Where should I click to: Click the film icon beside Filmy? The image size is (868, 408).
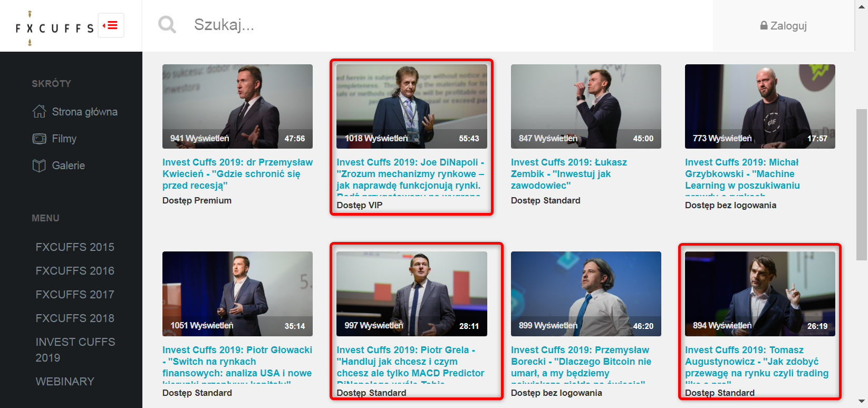tap(39, 139)
